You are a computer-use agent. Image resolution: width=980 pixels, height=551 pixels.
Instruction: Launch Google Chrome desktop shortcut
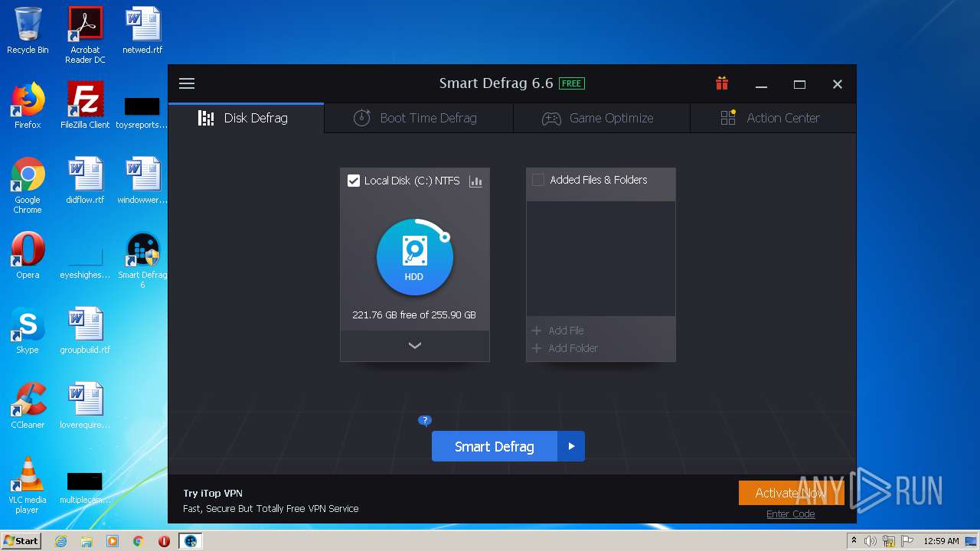pos(28,185)
